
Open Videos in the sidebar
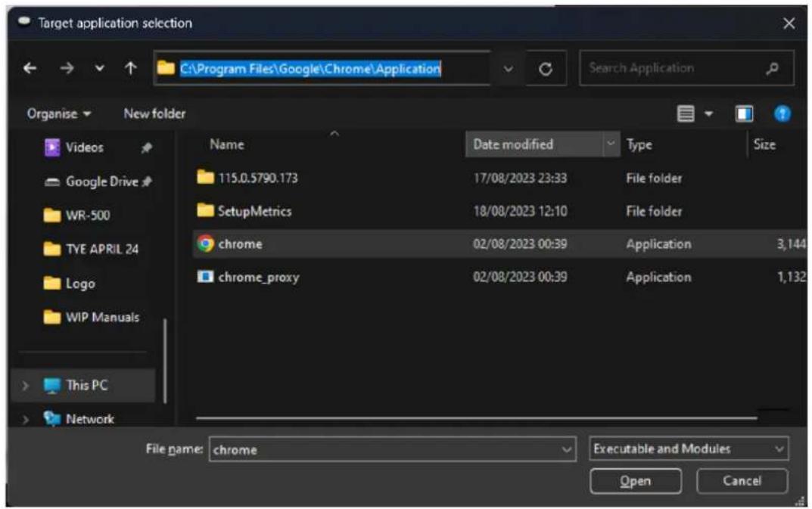coord(85,147)
